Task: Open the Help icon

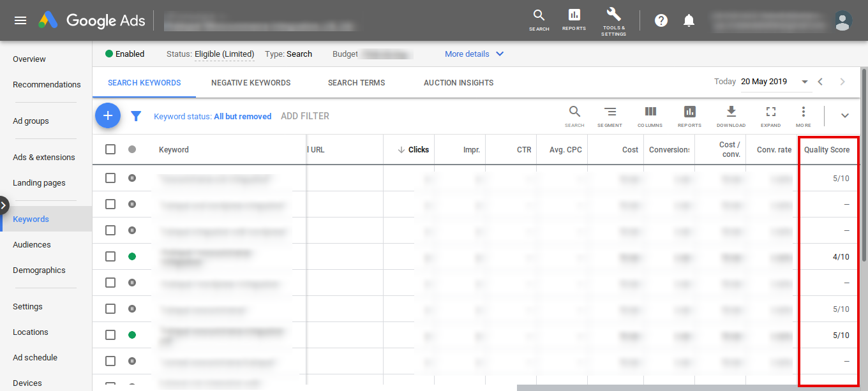Action: click(x=661, y=20)
